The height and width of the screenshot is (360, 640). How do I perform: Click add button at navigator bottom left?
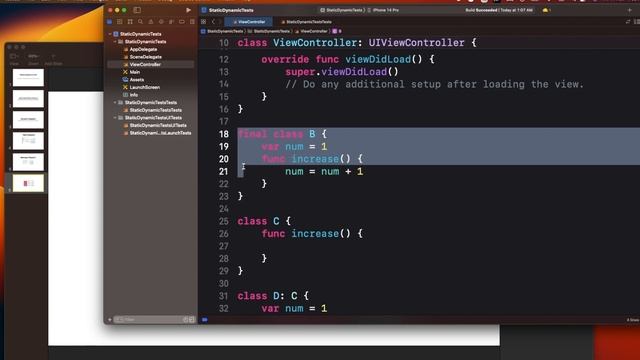click(110, 320)
